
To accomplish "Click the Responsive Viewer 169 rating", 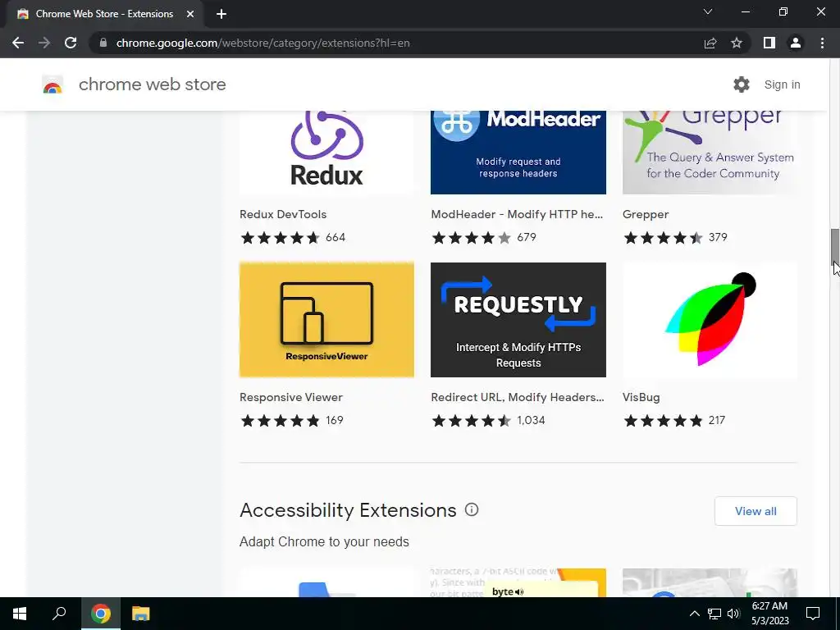I will (291, 421).
